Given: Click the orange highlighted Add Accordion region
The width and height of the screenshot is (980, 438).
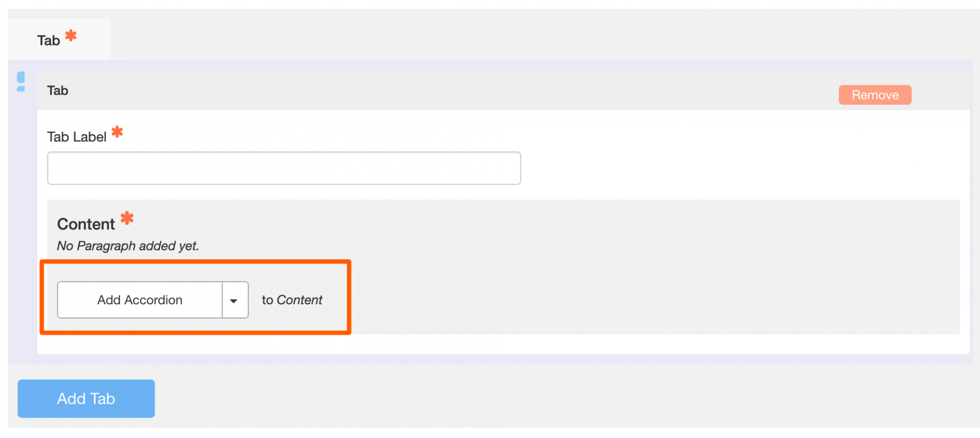Looking at the screenshot, I should [x=195, y=297].
